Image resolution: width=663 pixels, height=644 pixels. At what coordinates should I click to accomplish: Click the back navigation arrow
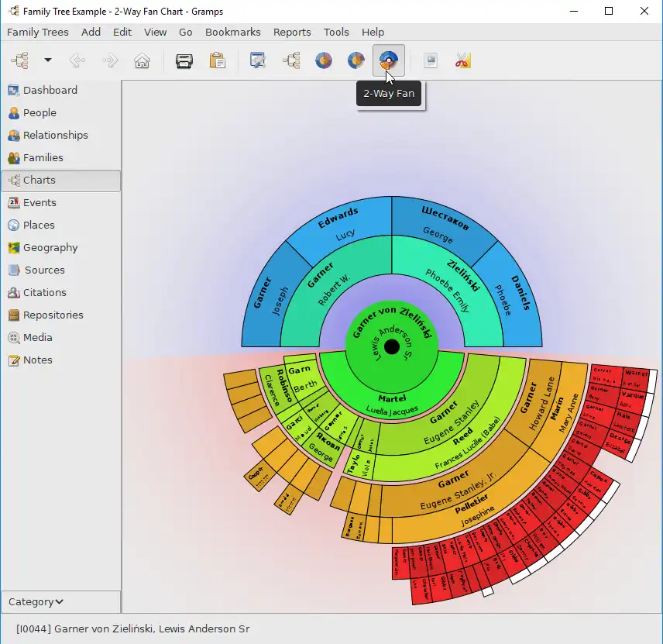pyautogui.click(x=77, y=60)
